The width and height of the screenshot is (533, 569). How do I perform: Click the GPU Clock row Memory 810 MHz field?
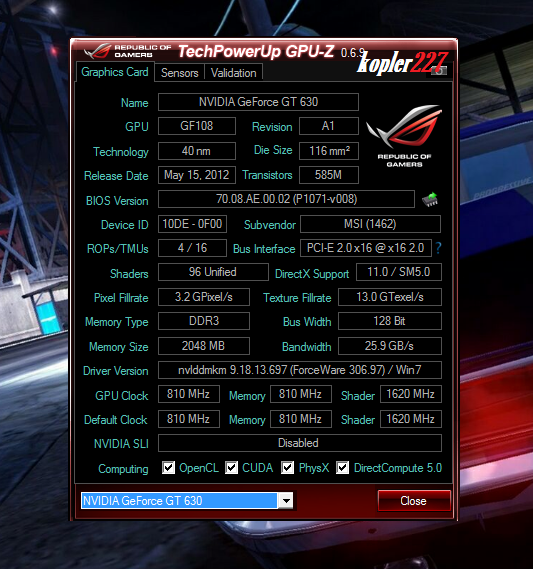(301, 394)
